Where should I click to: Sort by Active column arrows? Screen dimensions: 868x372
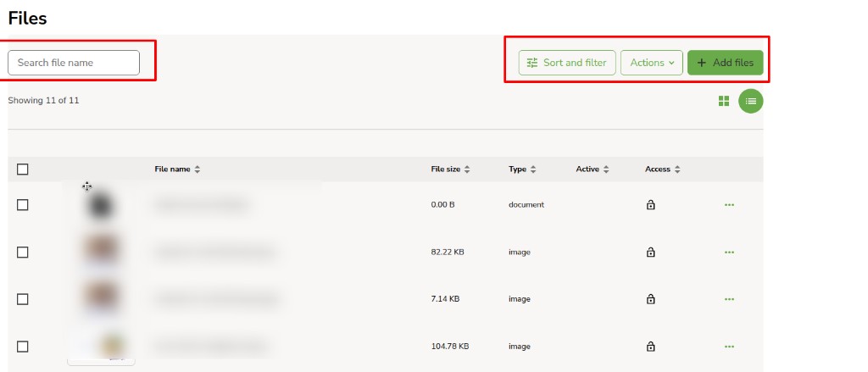tap(605, 169)
